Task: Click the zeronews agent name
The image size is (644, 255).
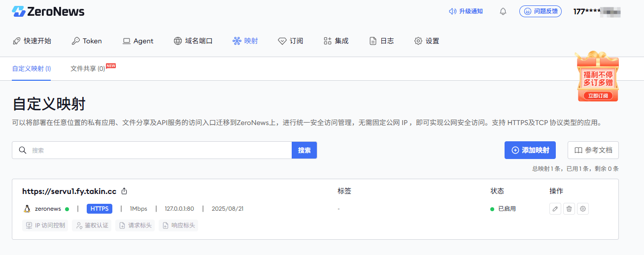Action: click(x=48, y=209)
